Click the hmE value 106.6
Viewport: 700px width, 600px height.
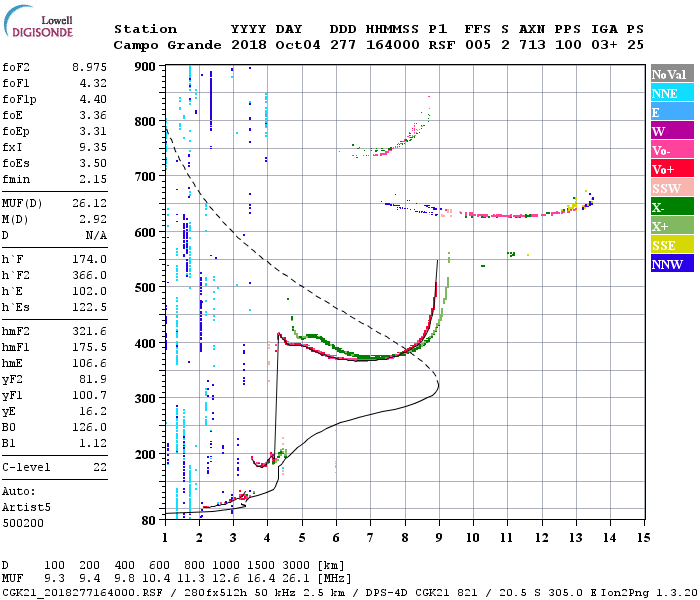(89, 363)
